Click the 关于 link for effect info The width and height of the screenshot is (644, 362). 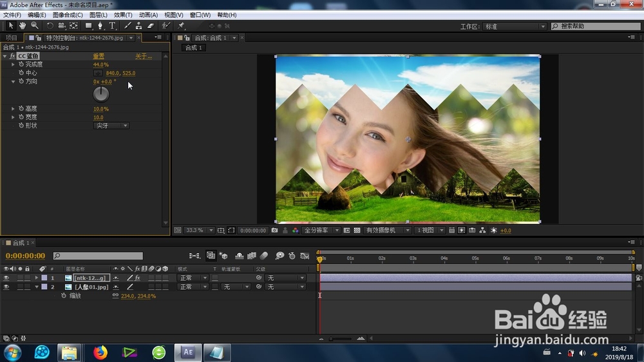click(x=143, y=56)
